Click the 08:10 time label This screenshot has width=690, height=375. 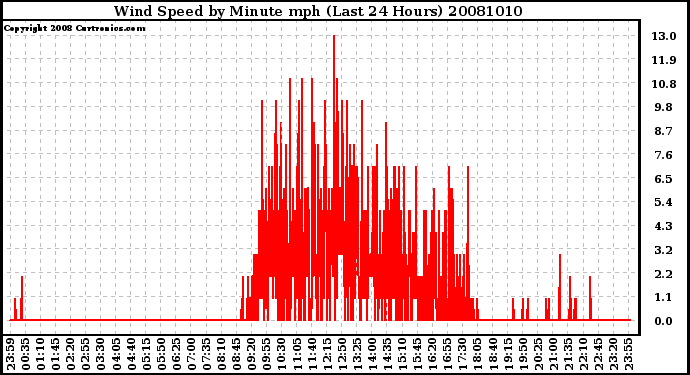point(221,355)
